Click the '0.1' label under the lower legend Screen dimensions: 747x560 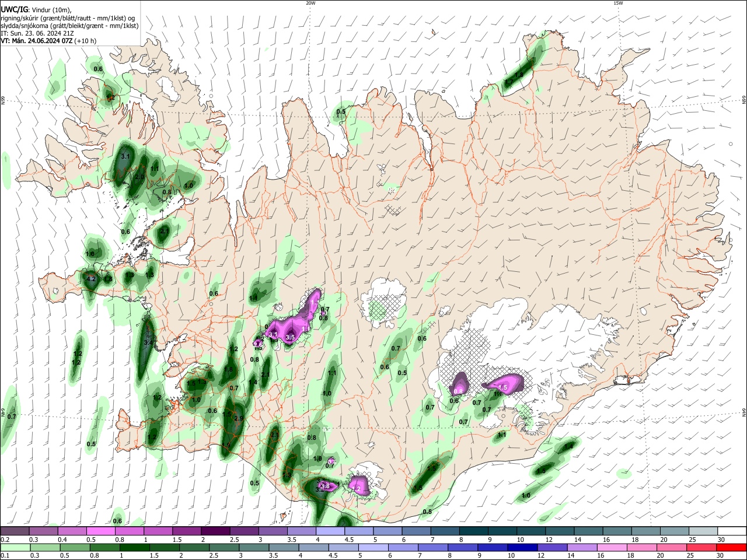4,556
